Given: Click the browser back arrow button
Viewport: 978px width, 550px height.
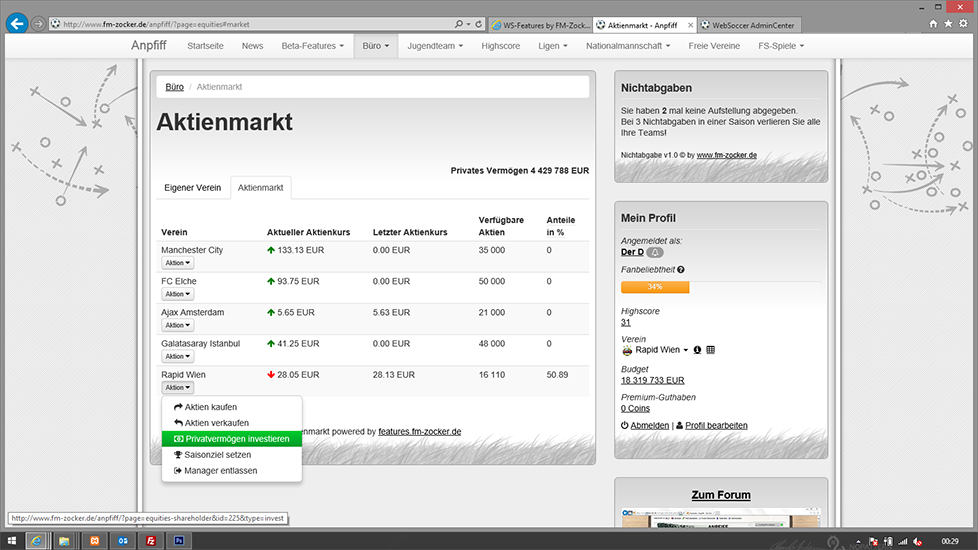Looking at the screenshot, I should point(17,23).
